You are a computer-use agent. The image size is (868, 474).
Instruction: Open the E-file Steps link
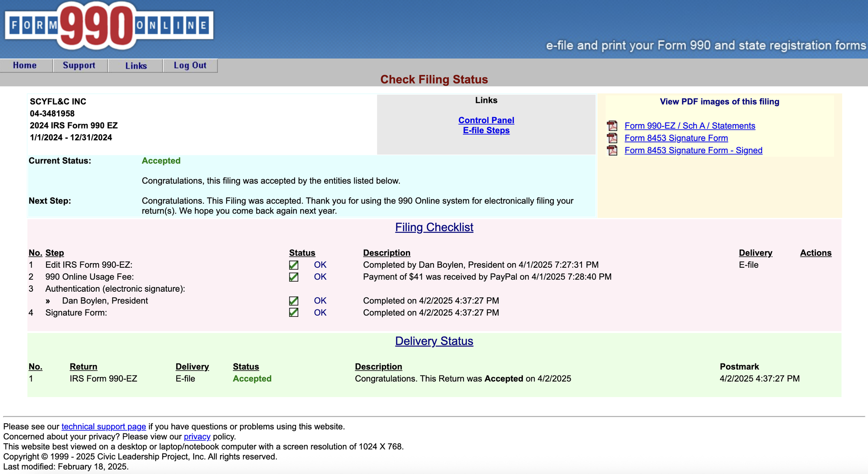point(486,130)
